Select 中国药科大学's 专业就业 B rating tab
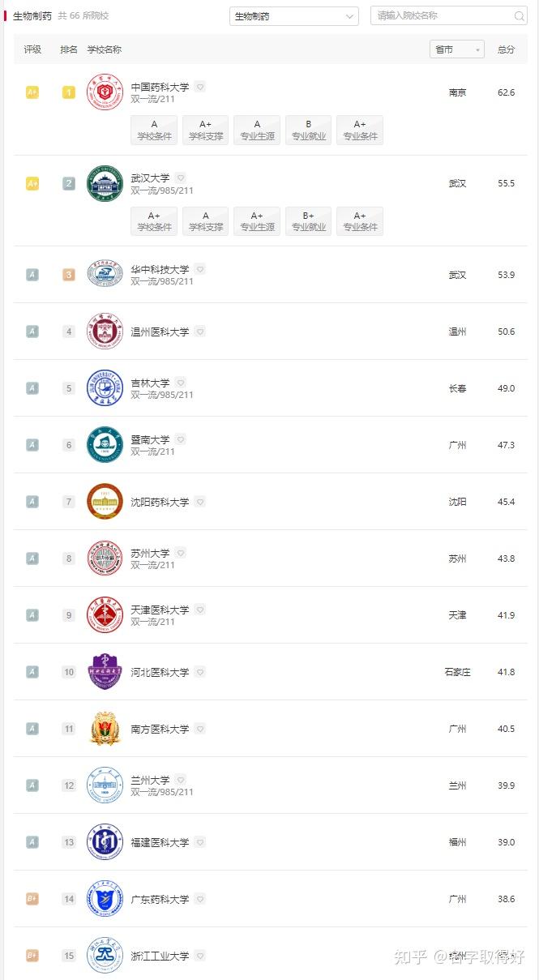 tap(308, 131)
